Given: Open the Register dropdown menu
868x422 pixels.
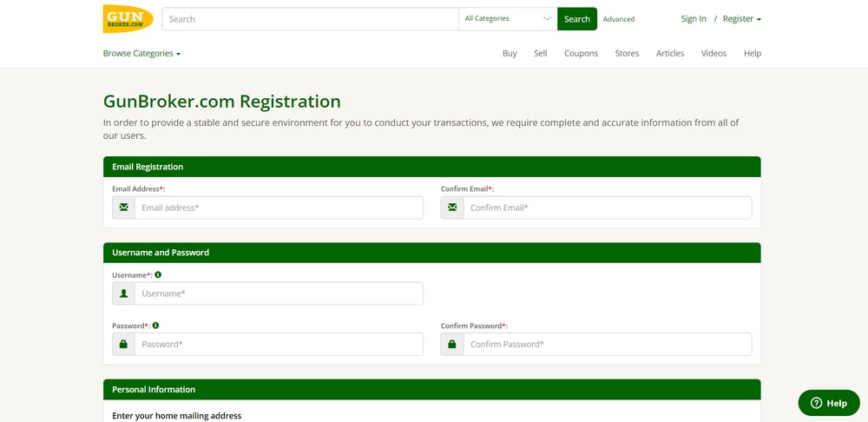Looking at the screenshot, I should click(x=741, y=19).
